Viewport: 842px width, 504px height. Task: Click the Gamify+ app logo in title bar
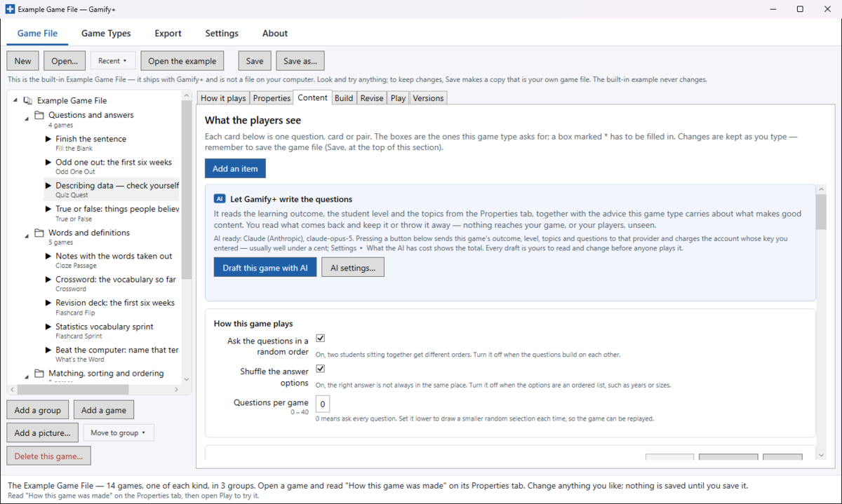10,9
